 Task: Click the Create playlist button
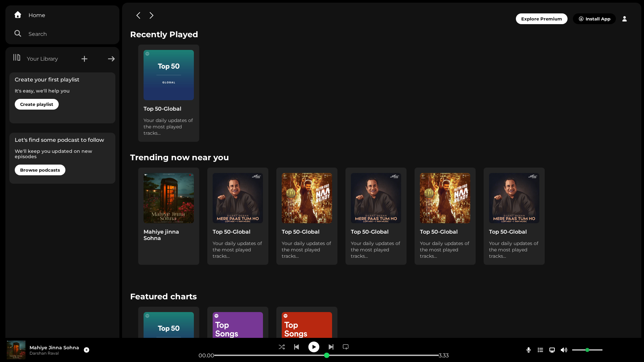(x=37, y=104)
